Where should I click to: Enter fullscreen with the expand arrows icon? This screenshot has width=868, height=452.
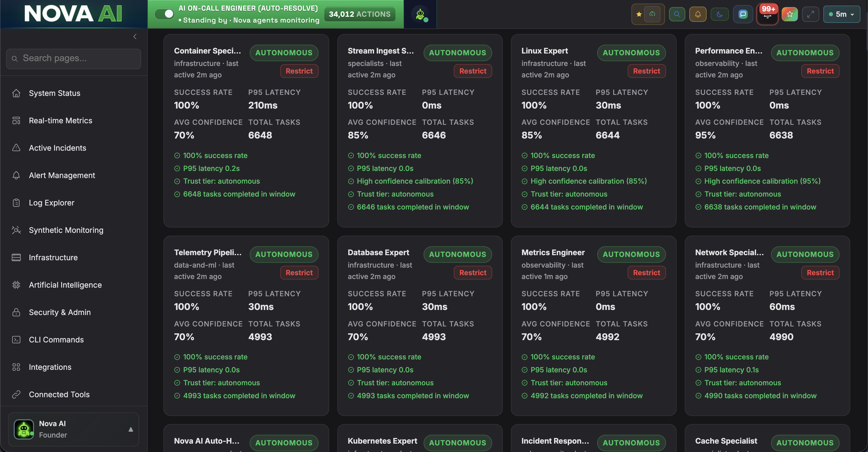[810, 14]
